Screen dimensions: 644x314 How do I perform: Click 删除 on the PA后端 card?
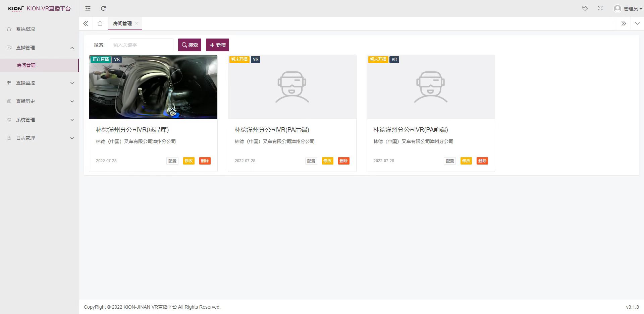coord(344,161)
